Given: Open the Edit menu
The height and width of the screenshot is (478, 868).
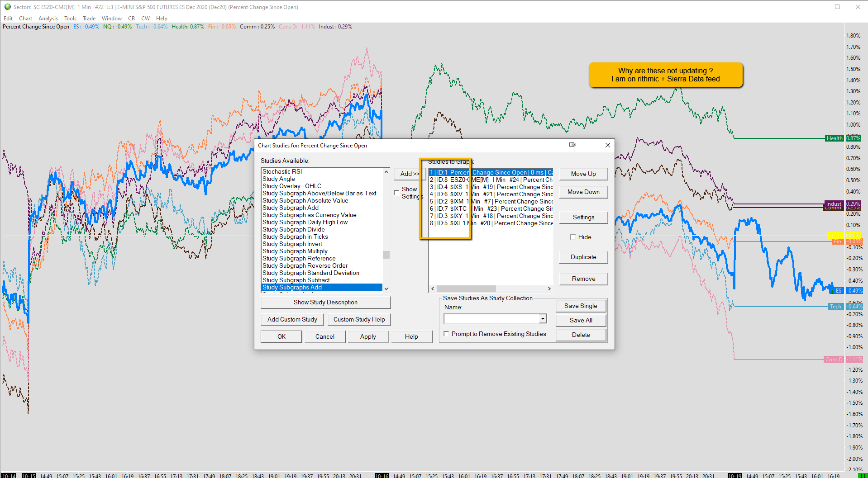Looking at the screenshot, I should tap(8, 19).
